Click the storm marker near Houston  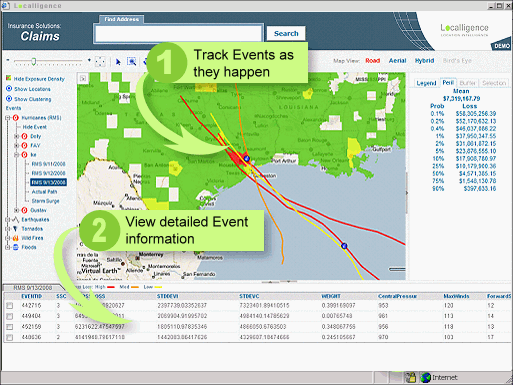point(247,158)
